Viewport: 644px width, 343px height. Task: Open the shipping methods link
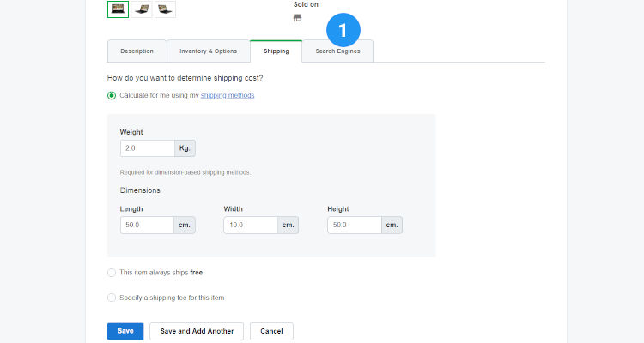click(x=228, y=95)
